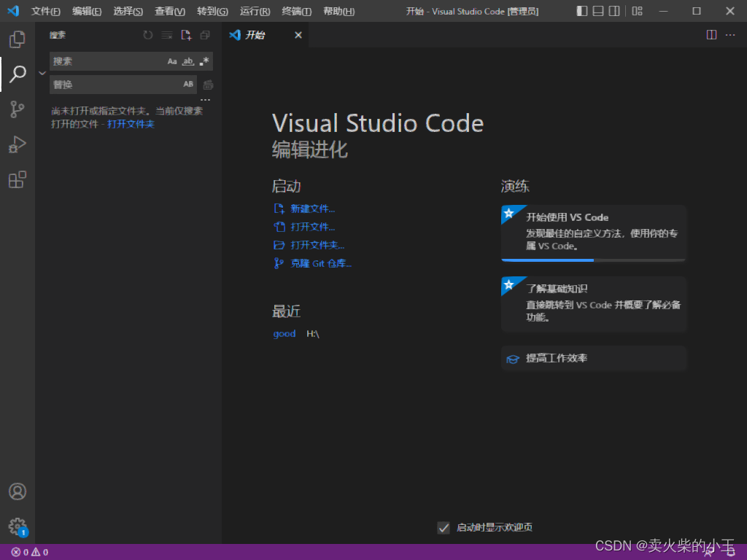Click the clear search results icon

[167, 35]
